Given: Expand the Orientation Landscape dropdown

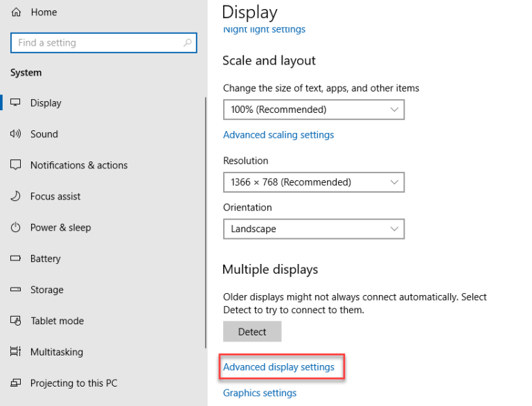Looking at the screenshot, I should [x=313, y=229].
